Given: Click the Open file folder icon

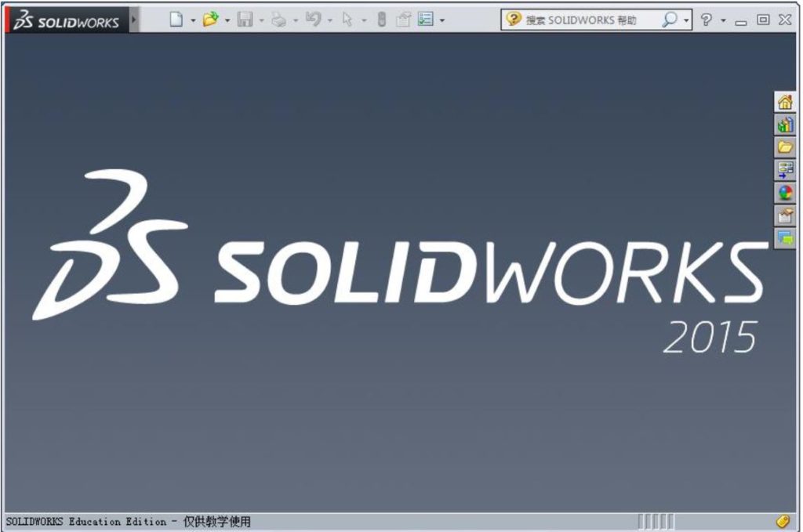Looking at the screenshot, I should 210,20.
